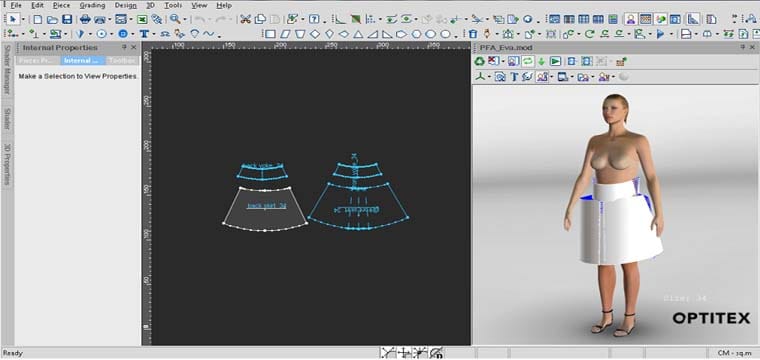The image size is (760, 360).
Task: Draw a rectangle piece shape
Action: 270,34
